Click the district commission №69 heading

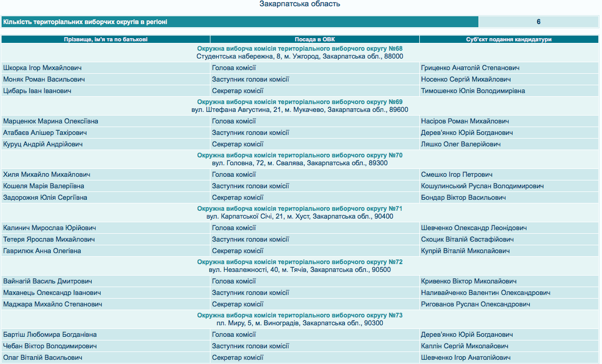(x=299, y=102)
